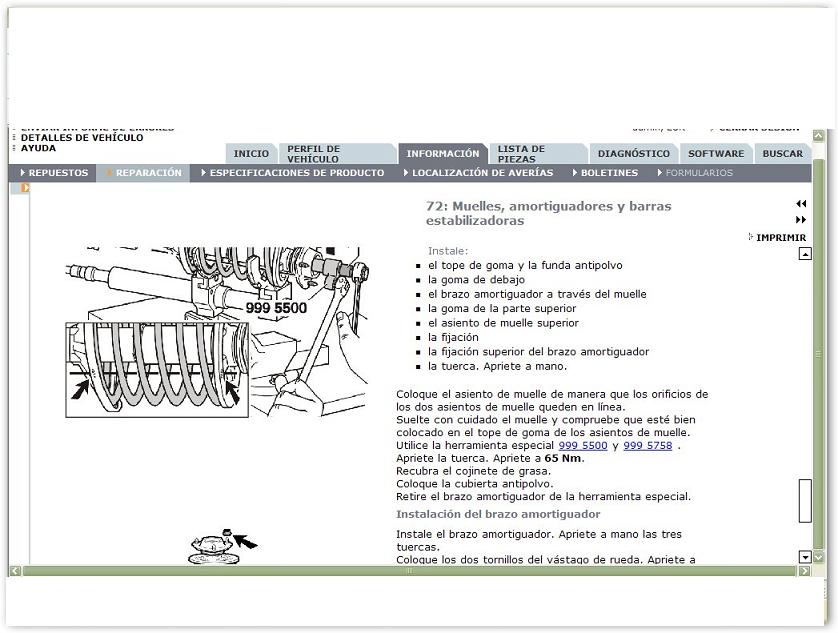Click the scroll down arrow of content pane
The image size is (838, 633).
pyautogui.click(x=805, y=557)
